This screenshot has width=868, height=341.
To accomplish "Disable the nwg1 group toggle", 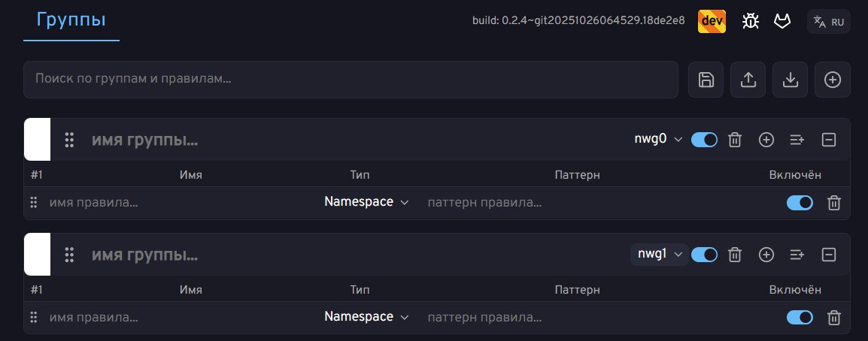I will (704, 255).
